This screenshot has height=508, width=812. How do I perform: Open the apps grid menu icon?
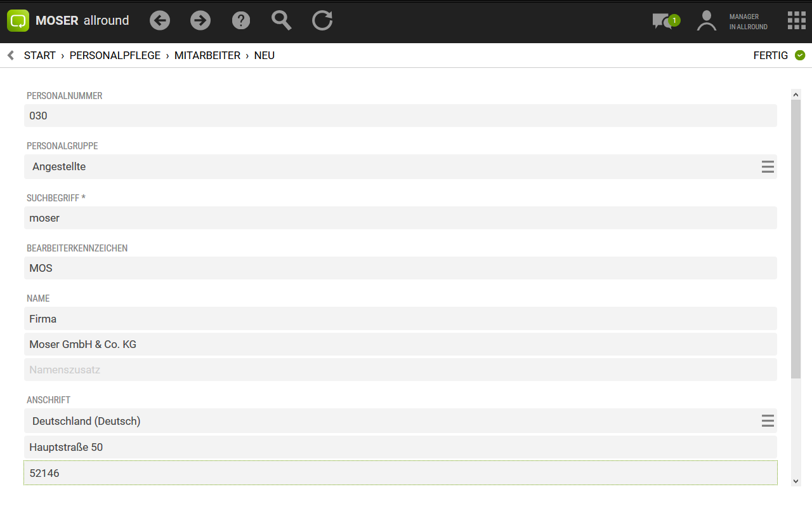point(796,20)
